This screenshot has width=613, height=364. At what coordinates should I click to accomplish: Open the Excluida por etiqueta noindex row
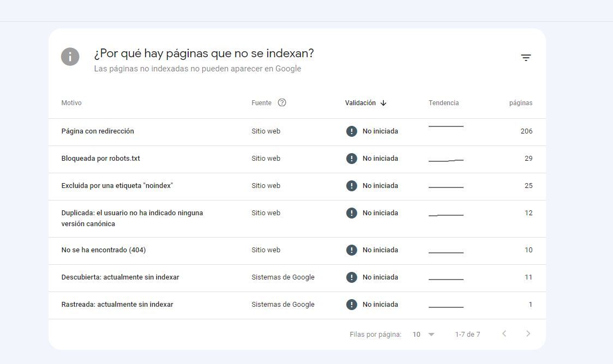pyautogui.click(x=297, y=187)
